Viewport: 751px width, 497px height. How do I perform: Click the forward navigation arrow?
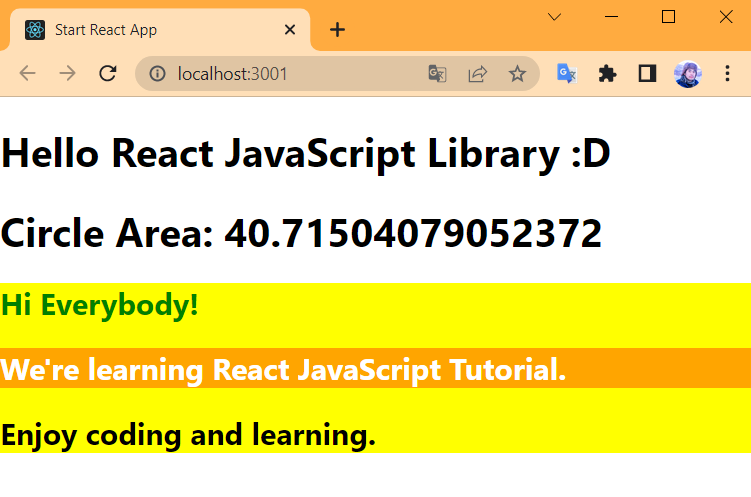pos(68,73)
